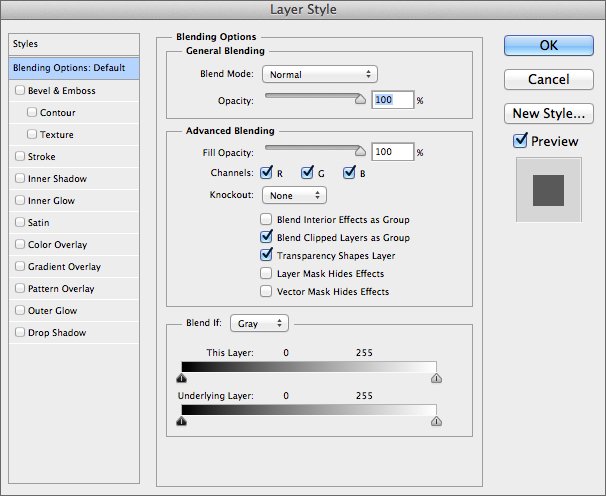Select Blending Options: Default row

pos(74,68)
